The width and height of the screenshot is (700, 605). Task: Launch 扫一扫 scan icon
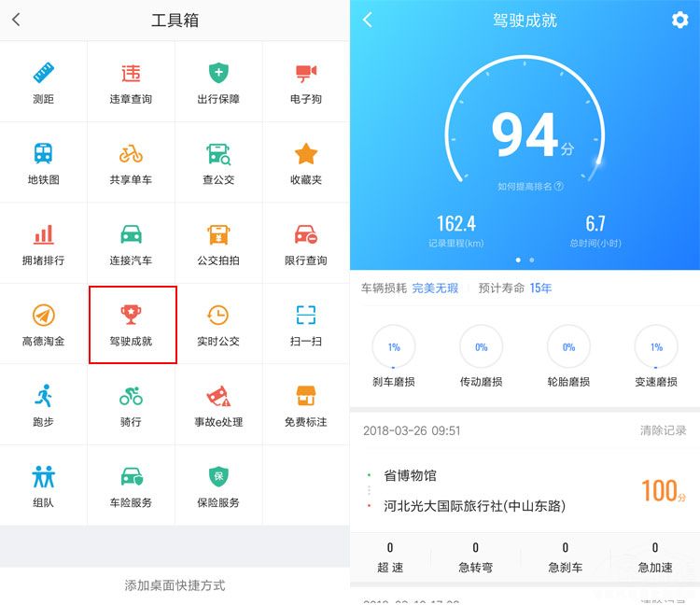[306, 315]
